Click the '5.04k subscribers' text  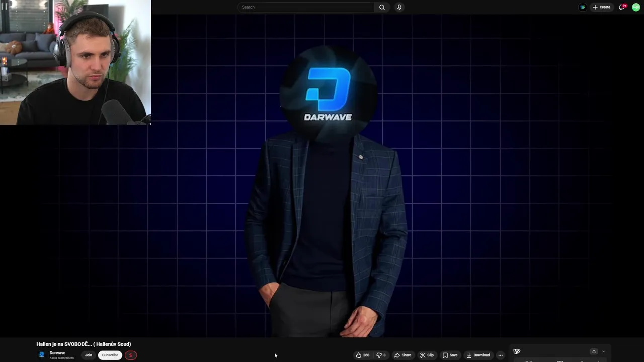[x=61, y=358]
